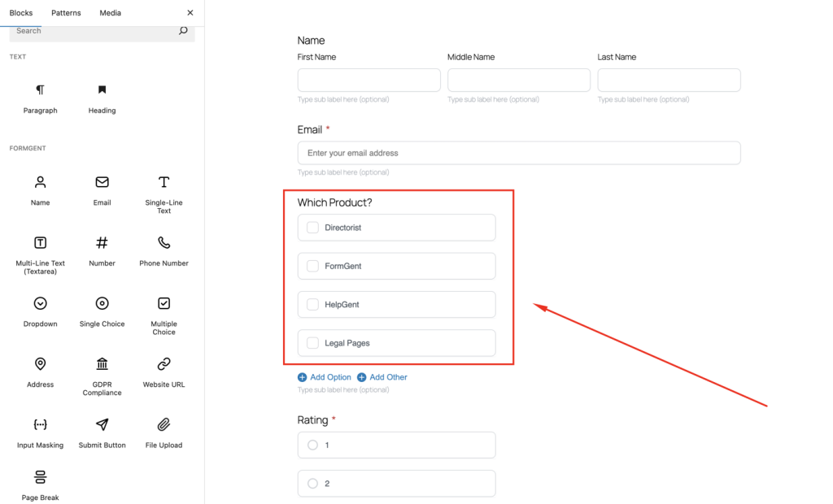Add the Single Choice block
Viewport: 833px width, 504px height.
(x=102, y=312)
